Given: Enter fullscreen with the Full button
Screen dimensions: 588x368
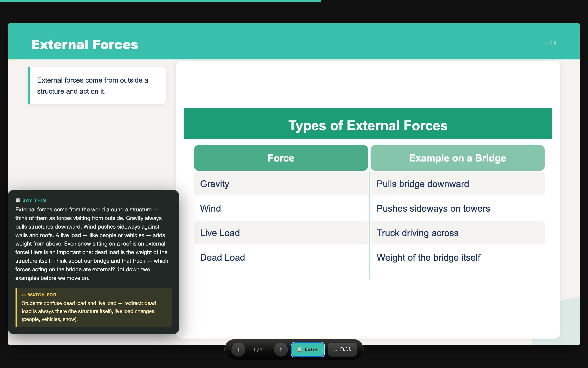Looking at the screenshot, I should (342, 350).
